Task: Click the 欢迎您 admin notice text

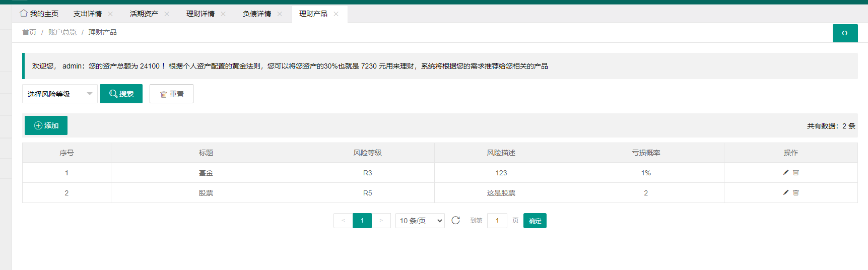Action: tap(290, 66)
